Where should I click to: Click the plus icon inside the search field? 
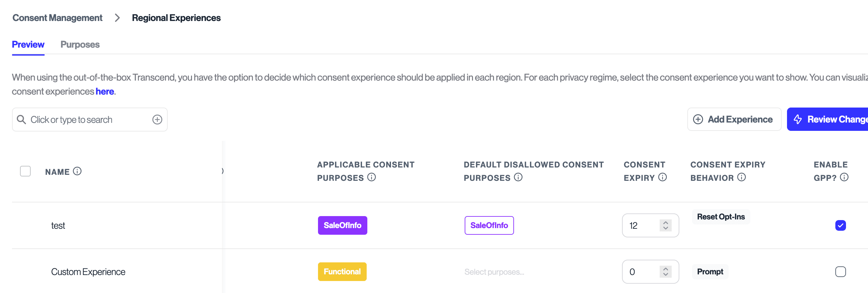click(157, 119)
